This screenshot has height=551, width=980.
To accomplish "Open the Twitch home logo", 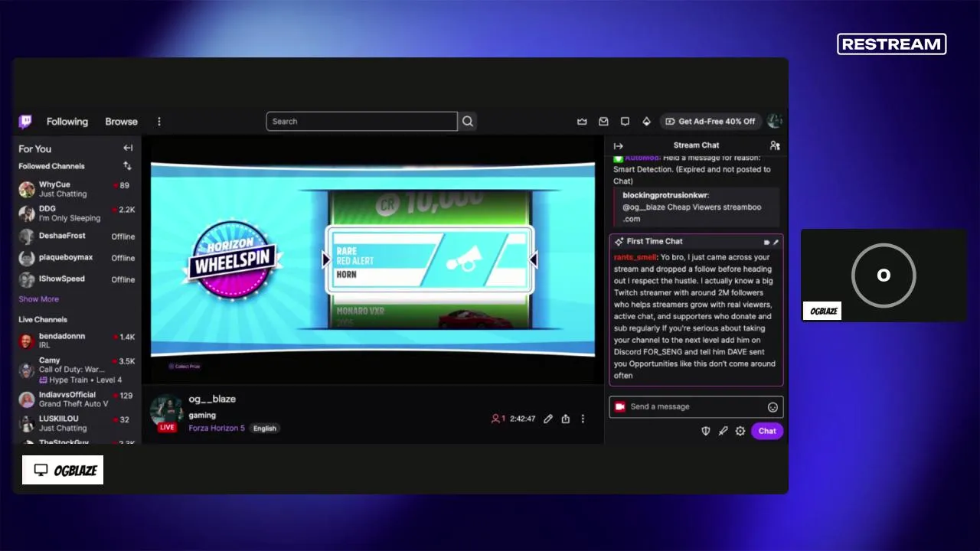I will click(25, 122).
